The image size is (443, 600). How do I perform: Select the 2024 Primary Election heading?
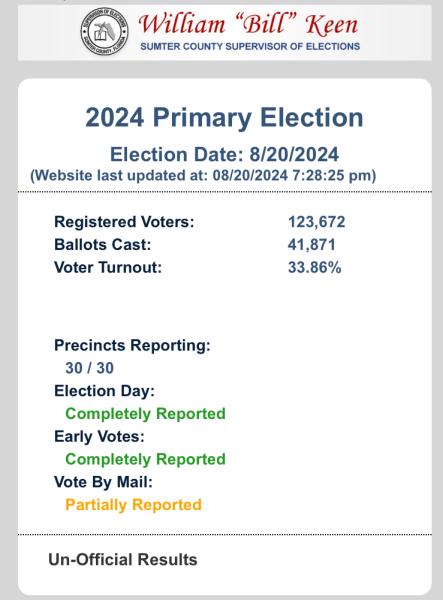tap(224, 117)
